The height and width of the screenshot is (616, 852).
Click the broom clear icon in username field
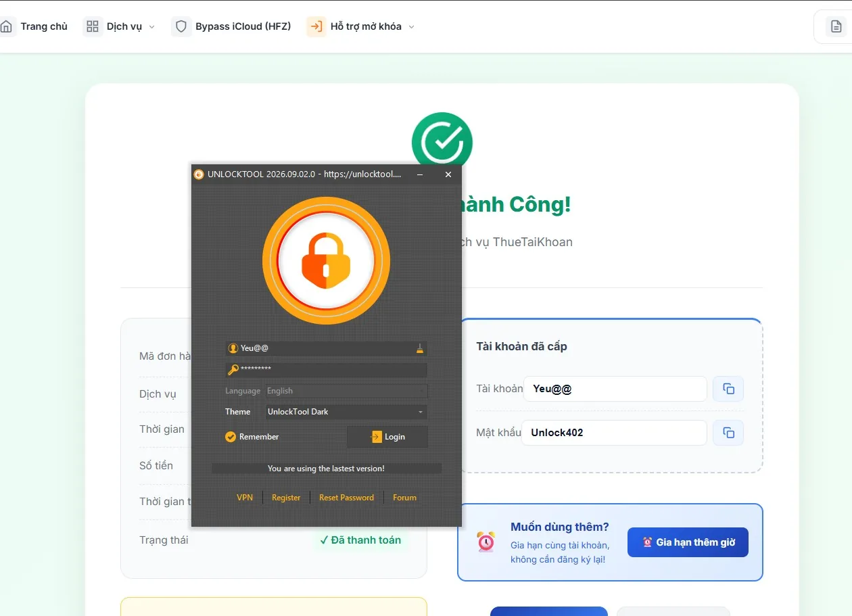tap(420, 348)
